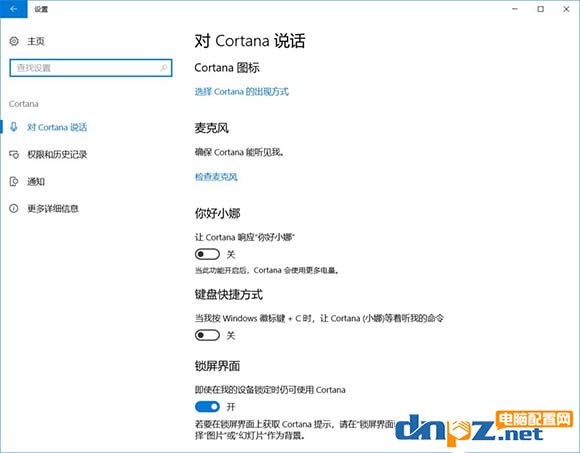Click the 更多详细信息 info icon
The image size is (580, 453).
[x=14, y=208]
